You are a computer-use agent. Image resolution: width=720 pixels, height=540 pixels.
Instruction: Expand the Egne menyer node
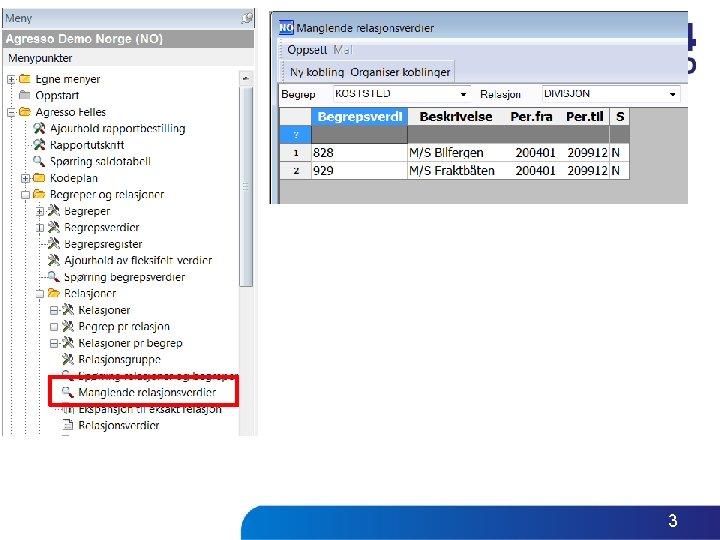pos(11,79)
